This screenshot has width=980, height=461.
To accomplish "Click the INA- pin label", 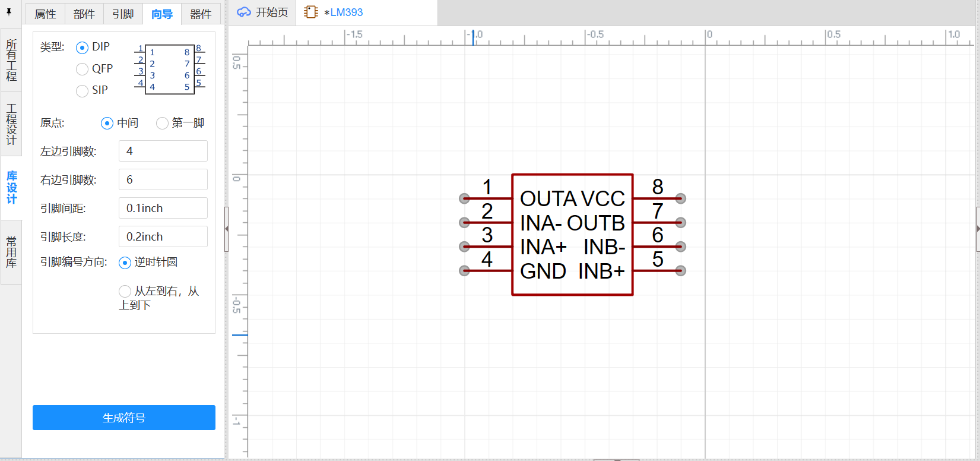I will pyautogui.click(x=541, y=223).
